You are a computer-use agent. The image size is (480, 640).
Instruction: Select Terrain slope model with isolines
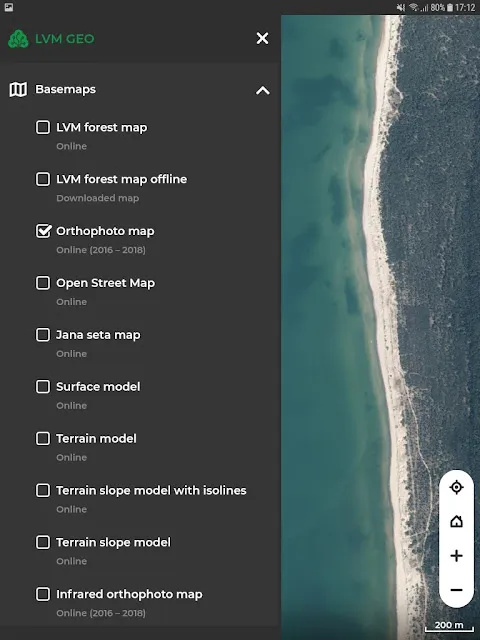pos(151,490)
